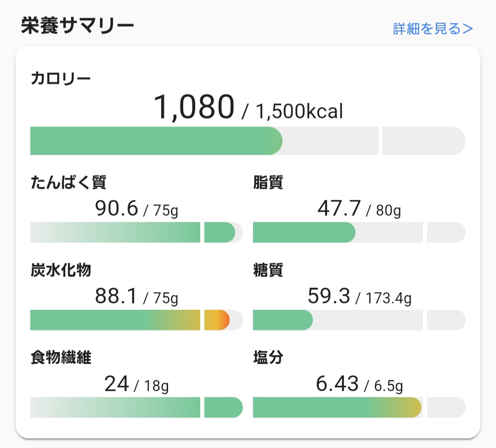
Task: Click the 脂質 progress bar
Action: pos(359,232)
